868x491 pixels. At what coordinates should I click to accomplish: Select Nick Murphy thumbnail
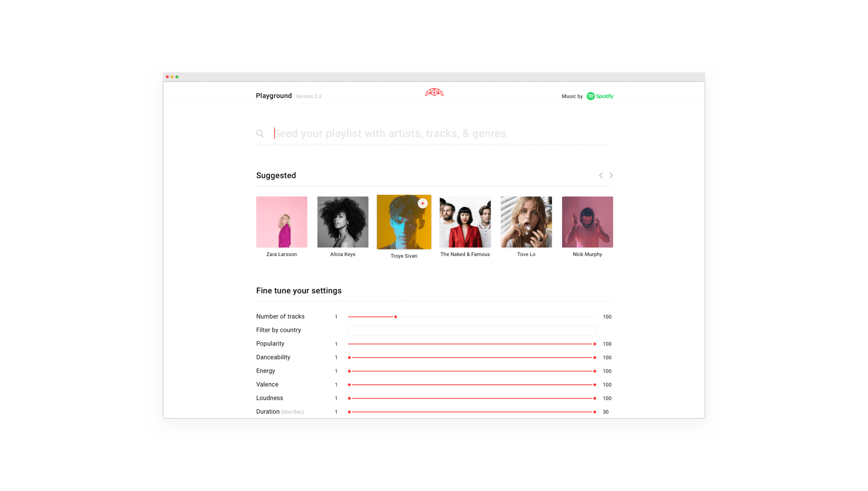tap(587, 222)
